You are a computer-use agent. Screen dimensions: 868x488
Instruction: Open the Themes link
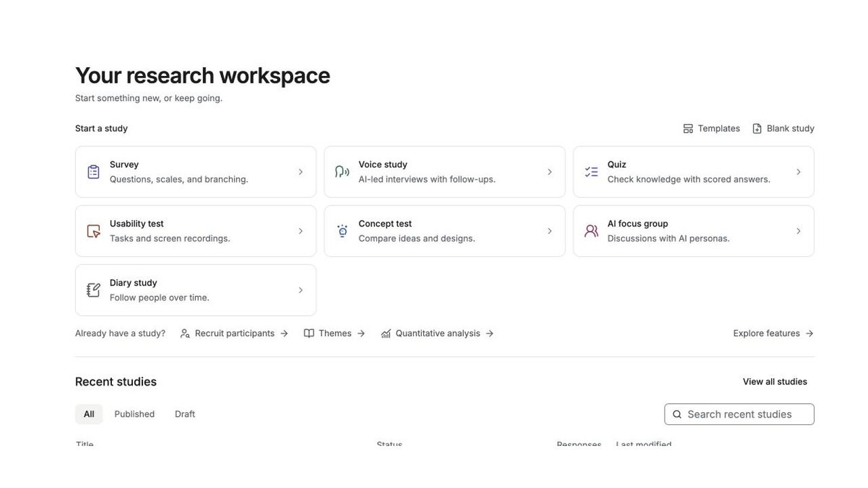335,333
